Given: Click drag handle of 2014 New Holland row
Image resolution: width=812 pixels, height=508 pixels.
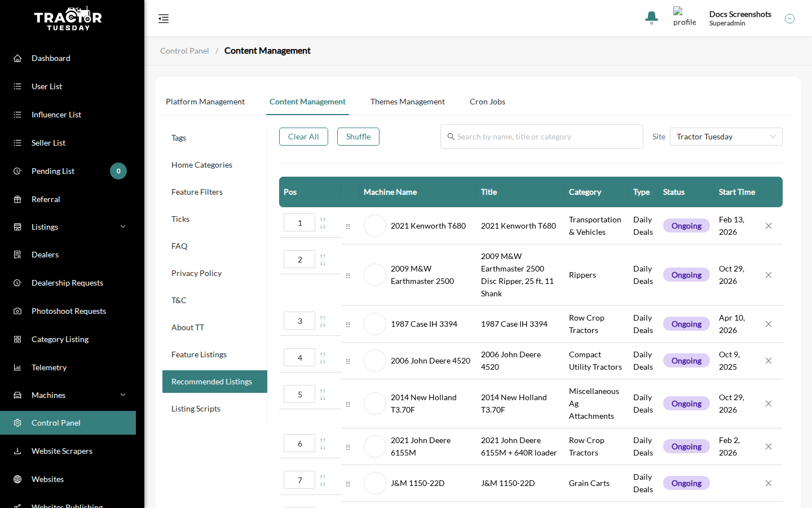Looking at the screenshot, I should click(348, 404).
